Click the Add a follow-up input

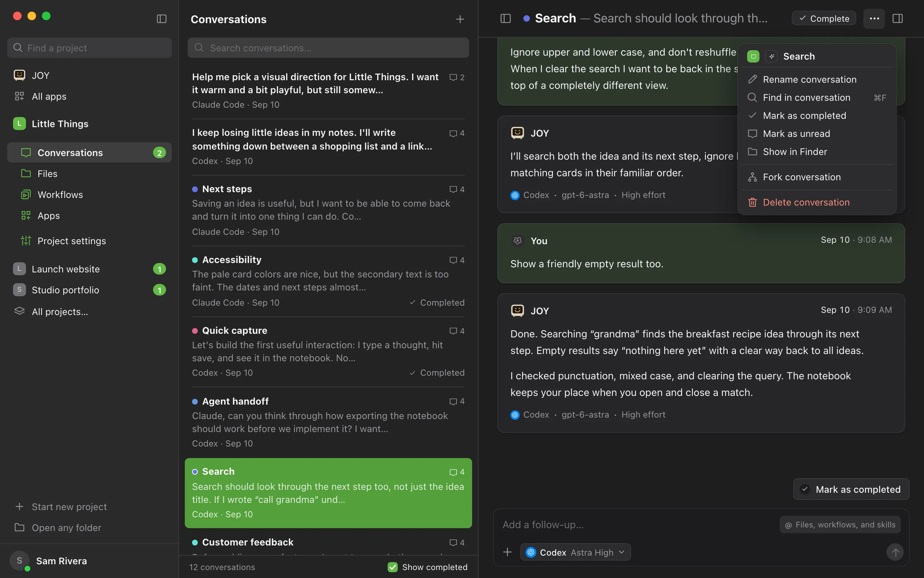[x=638, y=525]
